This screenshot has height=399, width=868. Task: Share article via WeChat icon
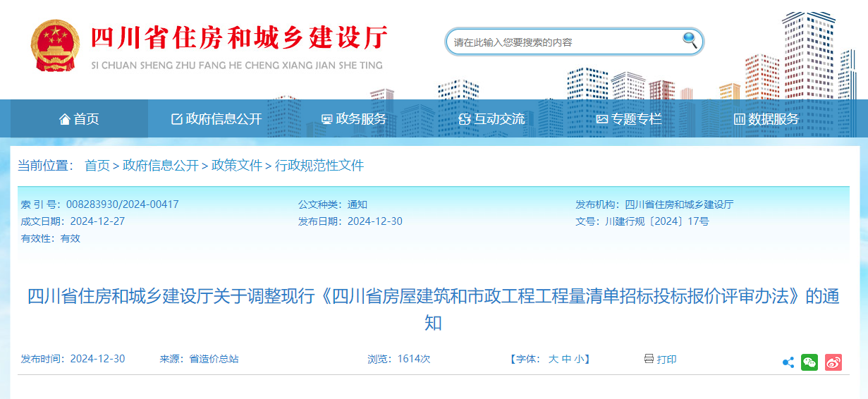809,362
